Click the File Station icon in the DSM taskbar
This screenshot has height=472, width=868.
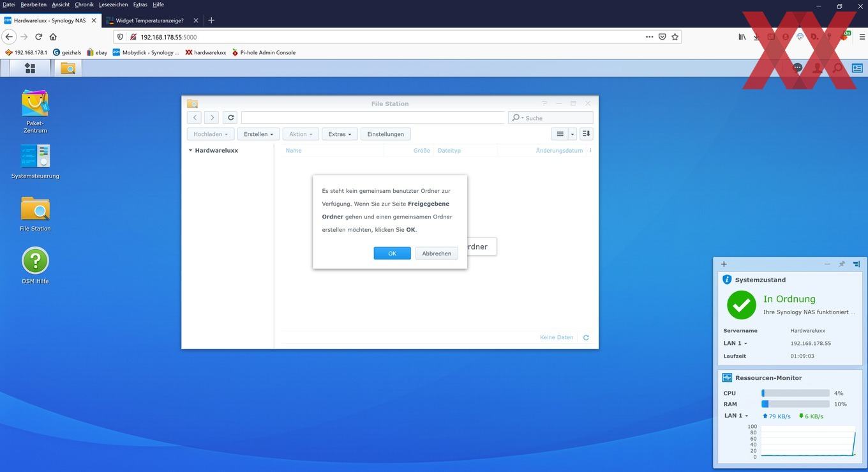point(68,68)
